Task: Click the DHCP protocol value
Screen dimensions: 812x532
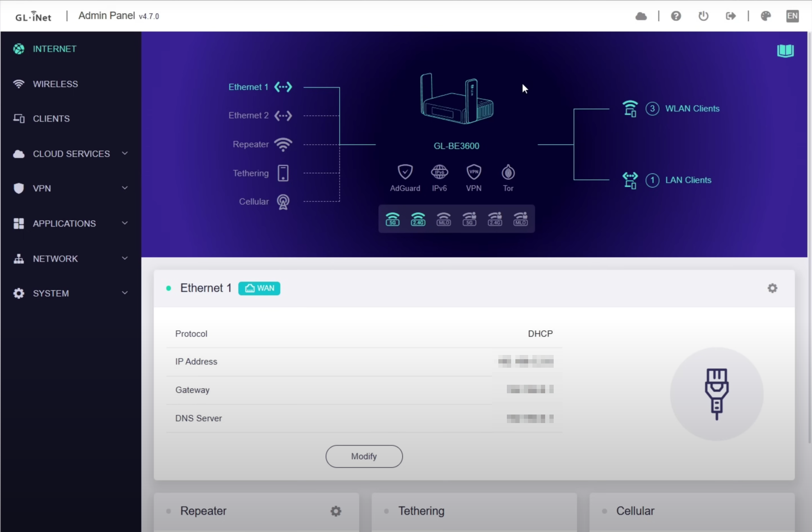Action: (540, 334)
